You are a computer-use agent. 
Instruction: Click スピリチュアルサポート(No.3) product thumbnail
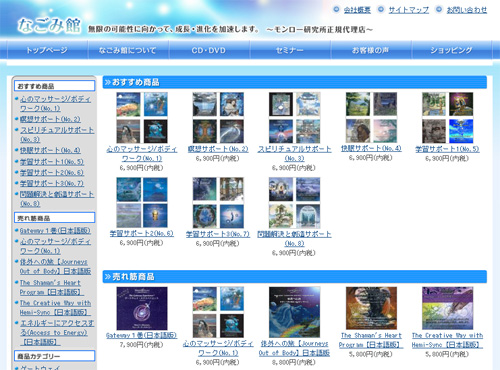tap(294, 118)
